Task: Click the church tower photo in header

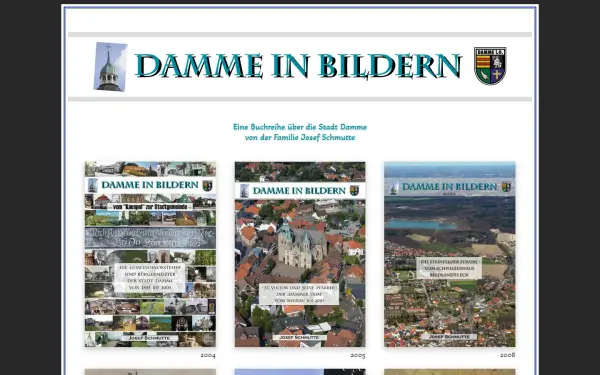Action: pos(110,67)
